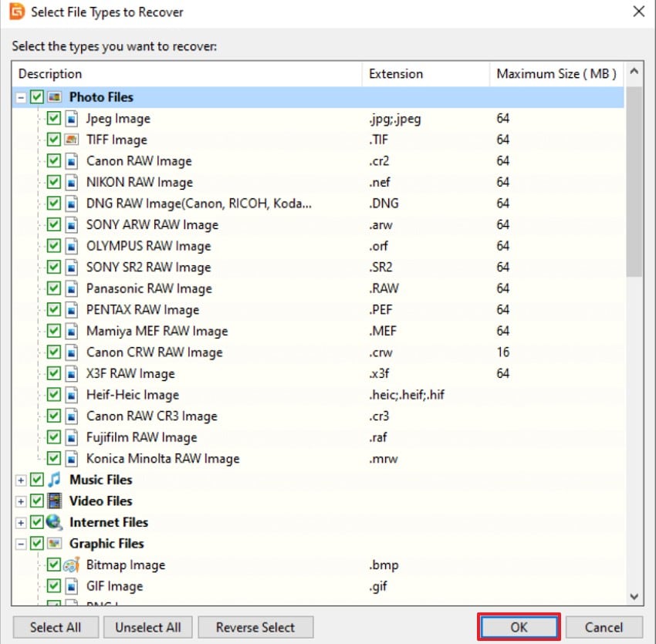Toggle the TIFF Image checkbox
This screenshot has height=644, width=656.
click(53, 140)
